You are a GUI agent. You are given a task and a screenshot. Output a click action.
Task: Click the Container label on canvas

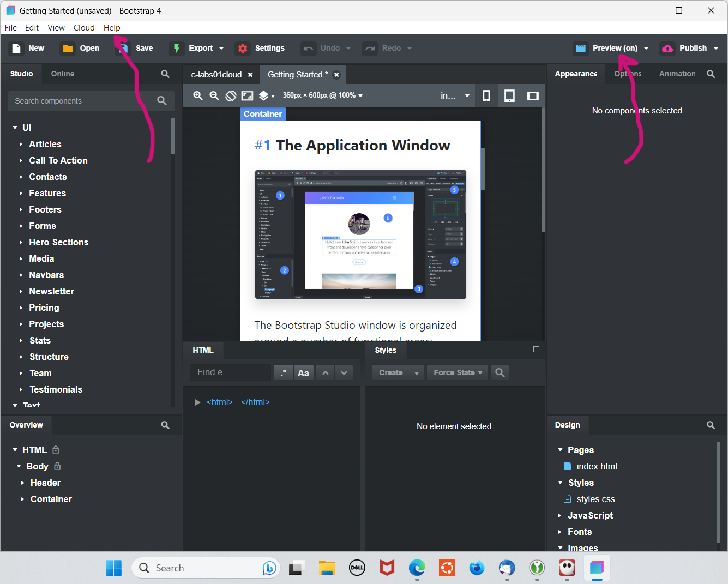click(x=263, y=114)
